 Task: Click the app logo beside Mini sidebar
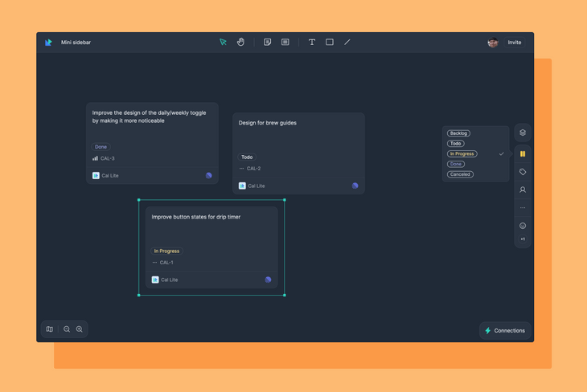point(48,43)
